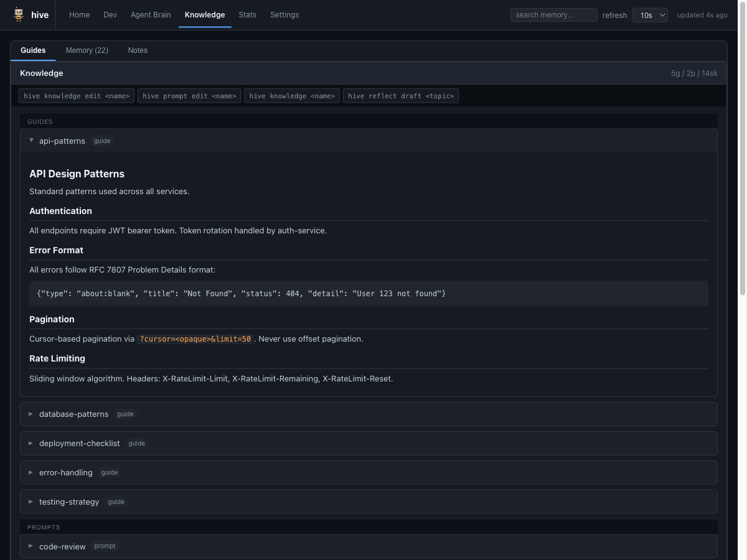
Task: Expand the database-patterns guide
Action: point(369,414)
